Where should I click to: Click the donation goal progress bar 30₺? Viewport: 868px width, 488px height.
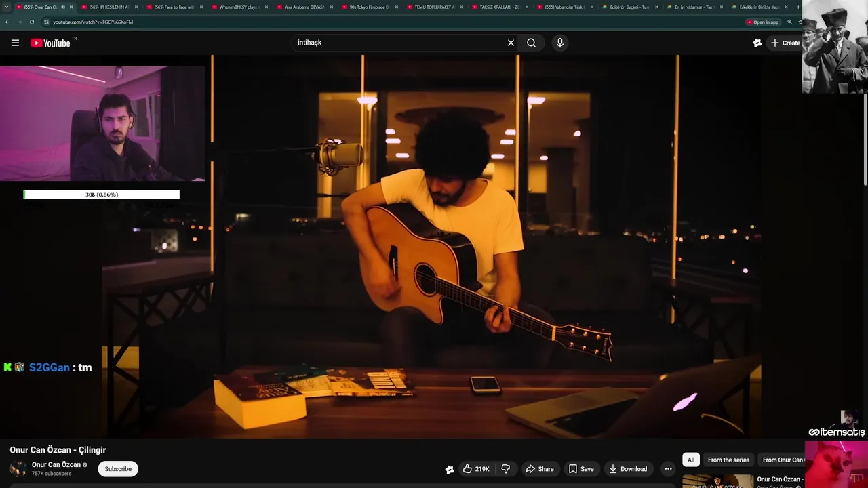(102, 195)
